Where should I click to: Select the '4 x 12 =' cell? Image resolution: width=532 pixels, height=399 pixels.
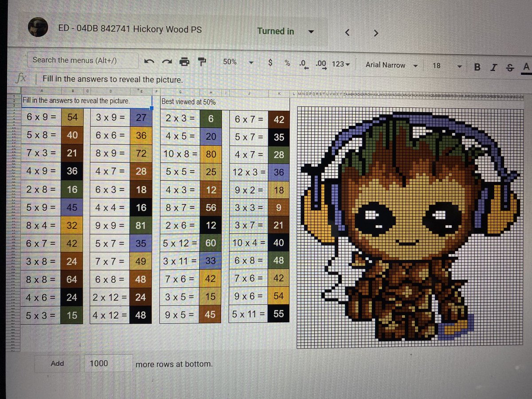(110, 315)
